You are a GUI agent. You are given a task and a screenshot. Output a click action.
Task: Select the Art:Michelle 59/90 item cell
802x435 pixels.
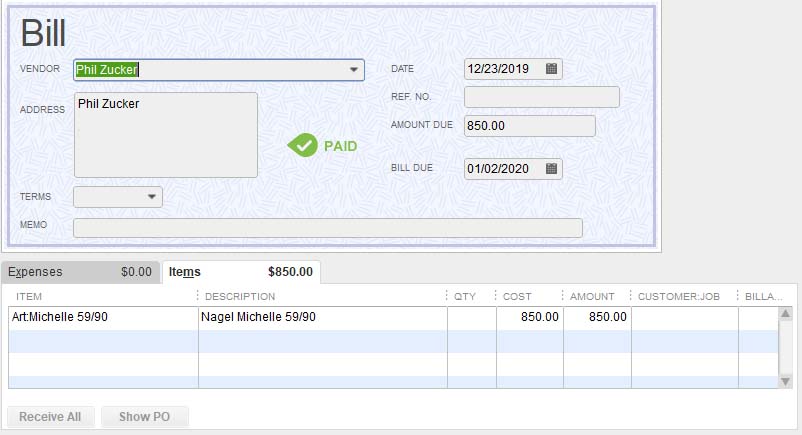click(103, 317)
